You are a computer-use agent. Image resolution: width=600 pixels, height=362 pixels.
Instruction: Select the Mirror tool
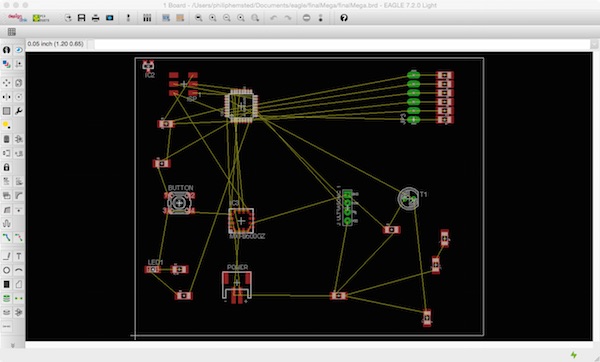7,97
